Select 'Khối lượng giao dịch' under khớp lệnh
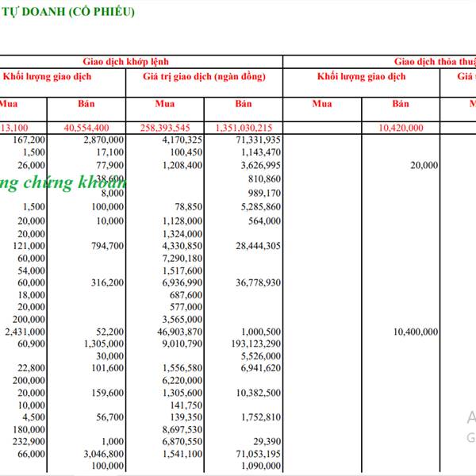Viewport: 476px width, 476px height. (x=47, y=76)
